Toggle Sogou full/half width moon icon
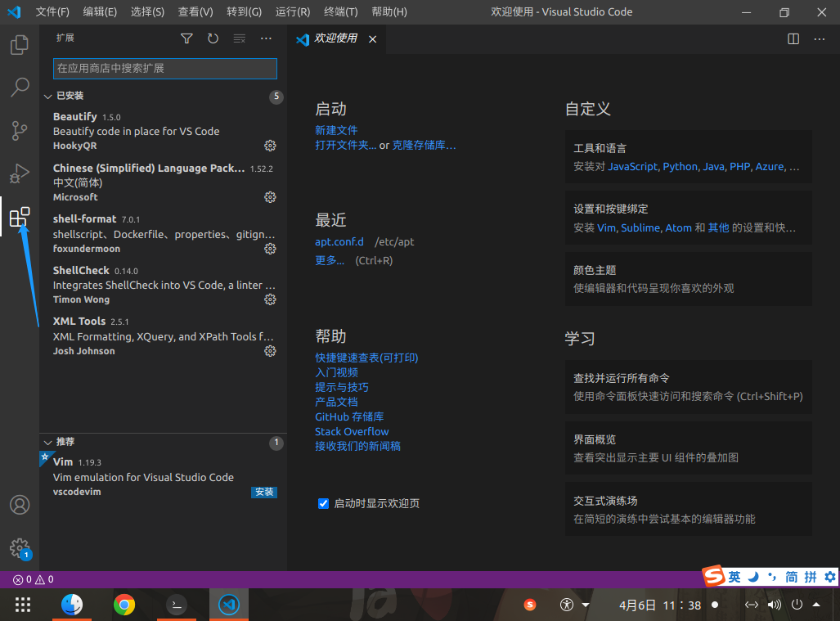The height and width of the screenshot is (621, 840). pos(753,577)
